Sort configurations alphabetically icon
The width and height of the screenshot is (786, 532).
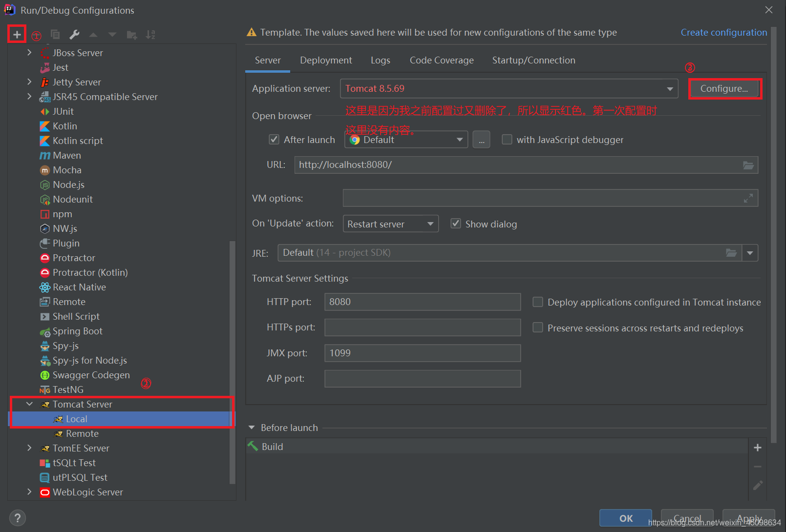click(150, 35)
